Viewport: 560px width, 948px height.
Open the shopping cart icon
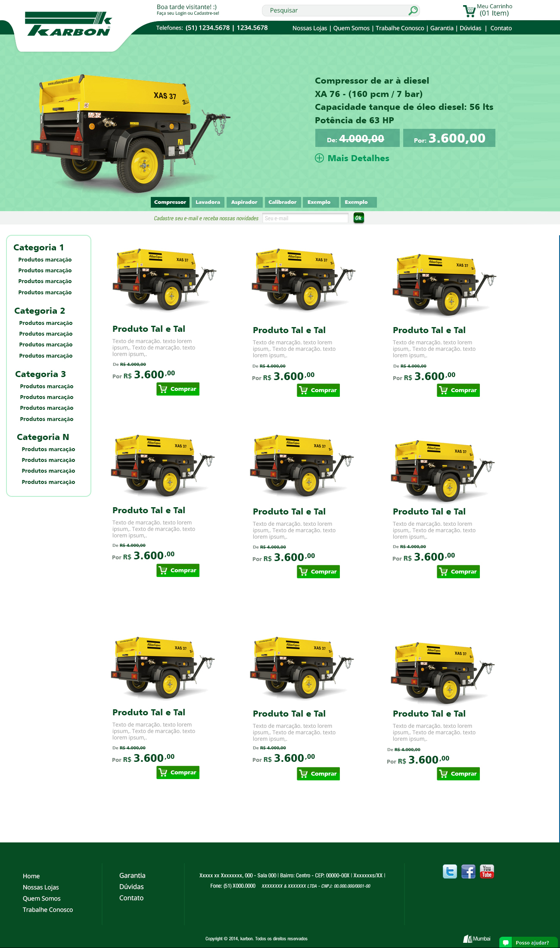point(469,11)
